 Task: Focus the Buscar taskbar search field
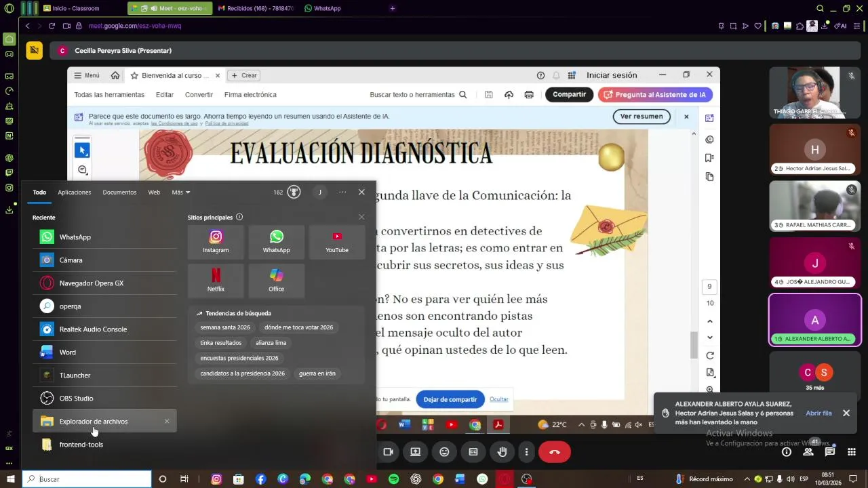(x=87, y=479)
